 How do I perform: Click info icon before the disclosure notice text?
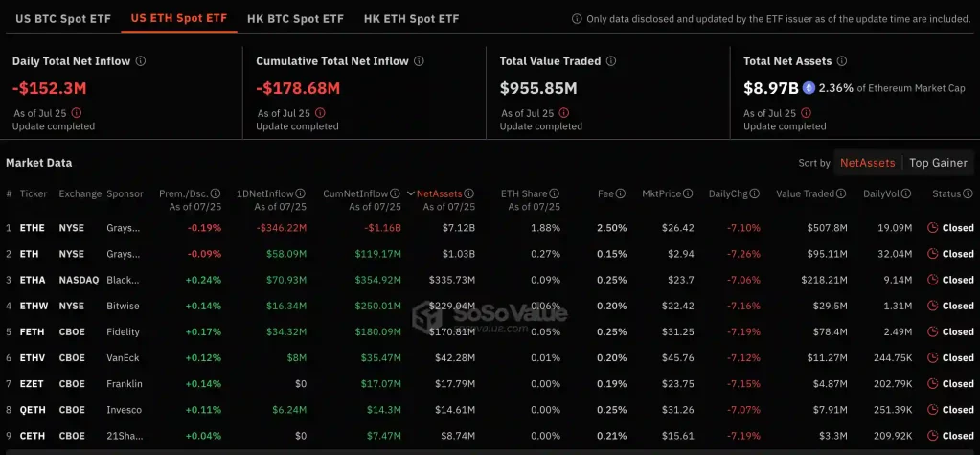point(577,19)
